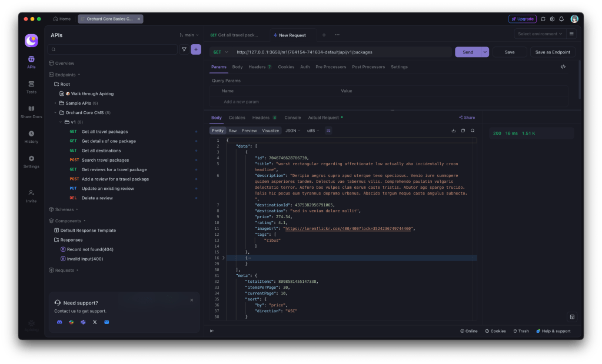Expand the collapsed JSON object on line 16
Viewport: 602px width, 364px height.
coord(224,258)
